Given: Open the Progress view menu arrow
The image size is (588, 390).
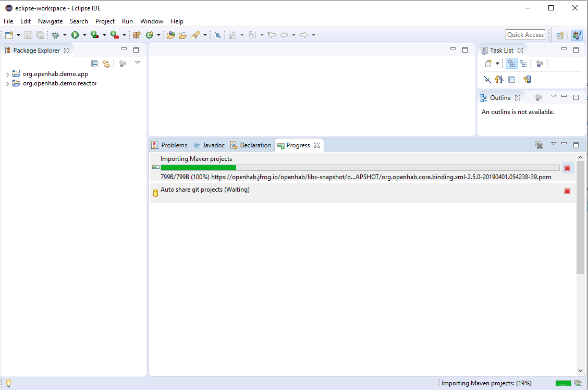Looking at the screenshot, I should coord(554,145).
